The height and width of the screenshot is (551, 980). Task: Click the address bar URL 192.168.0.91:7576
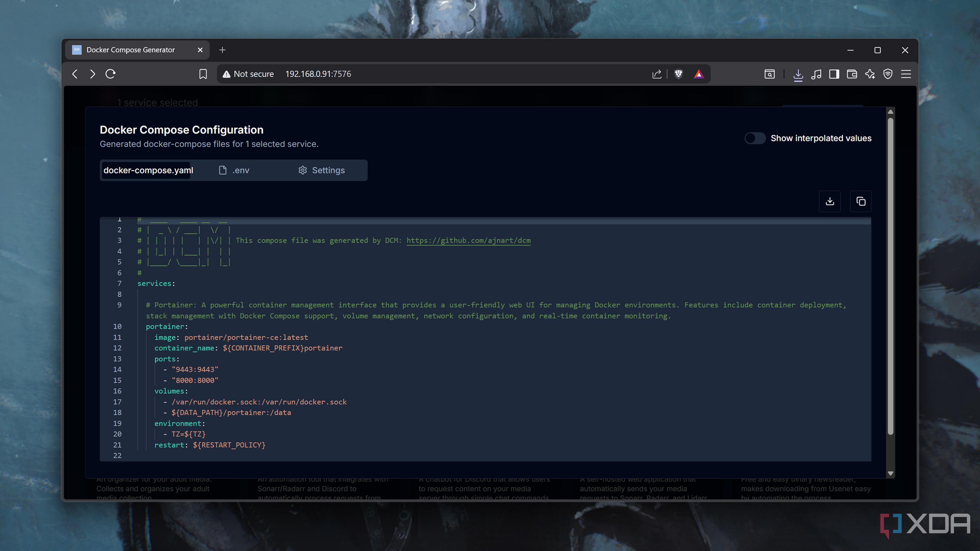point(318,74)
